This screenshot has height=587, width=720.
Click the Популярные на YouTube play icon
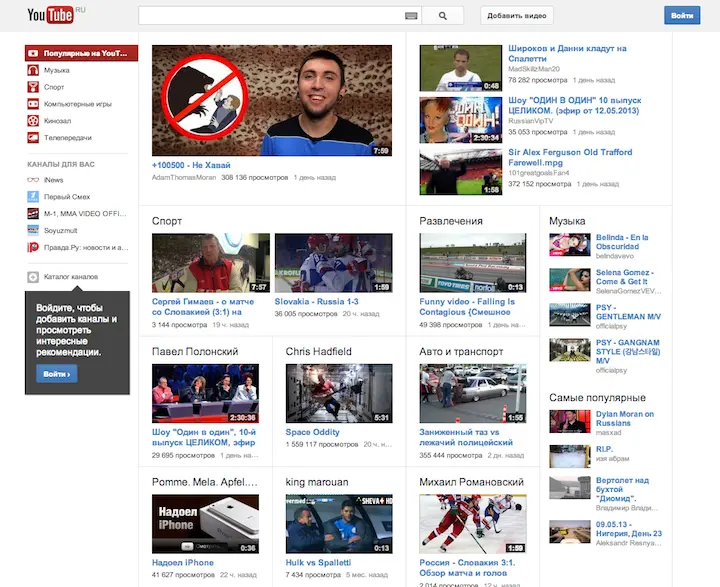pos(33,53)
